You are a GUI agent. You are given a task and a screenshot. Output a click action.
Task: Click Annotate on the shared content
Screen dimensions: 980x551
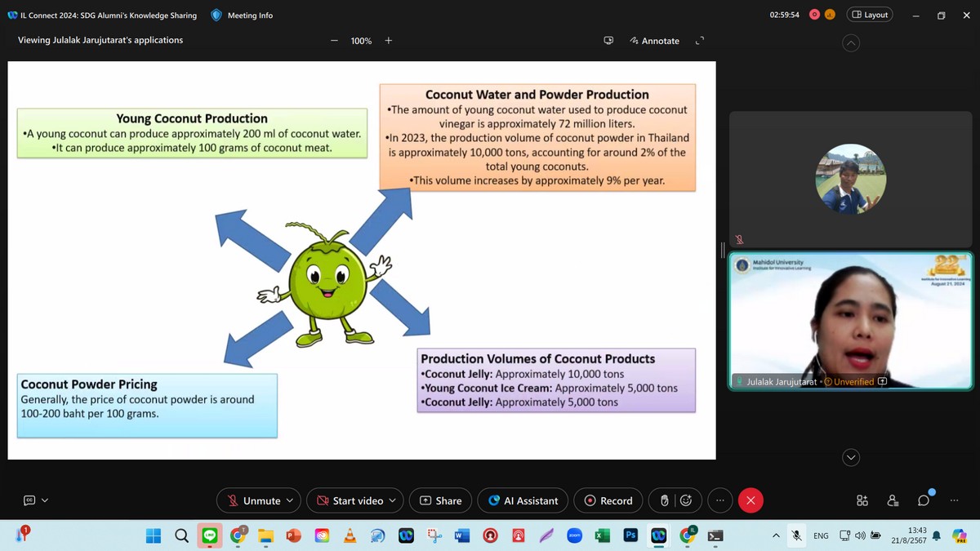click(654, 41)
